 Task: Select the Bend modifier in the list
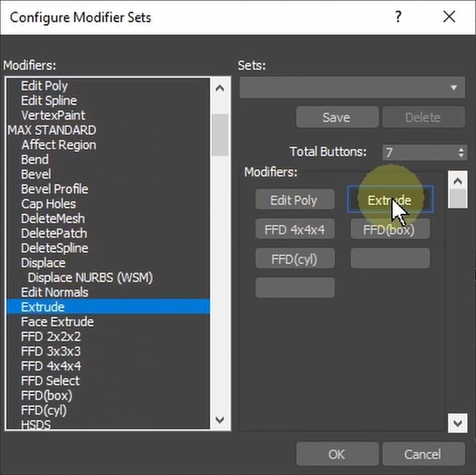click(34, 159)
